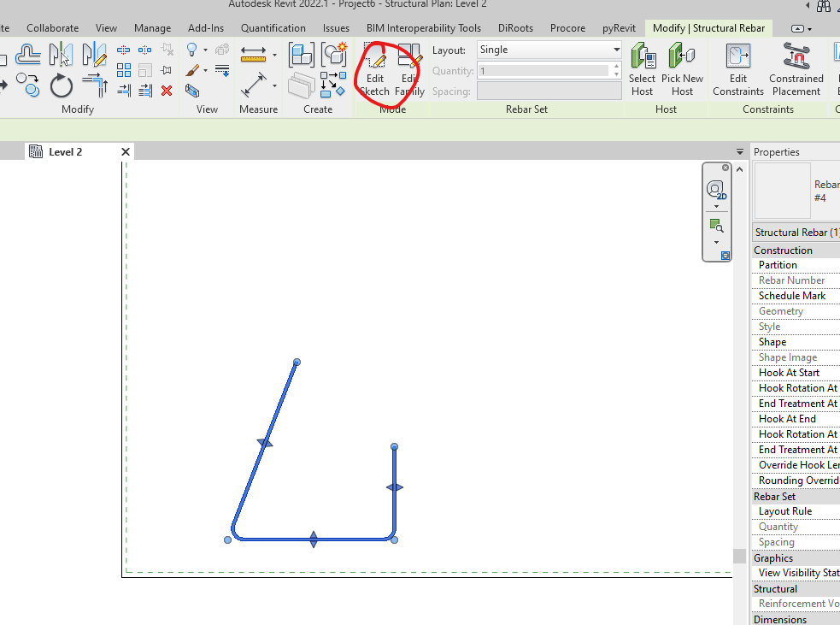Click the rebar type selector preview thumbnail

click(x=782, y=191)
